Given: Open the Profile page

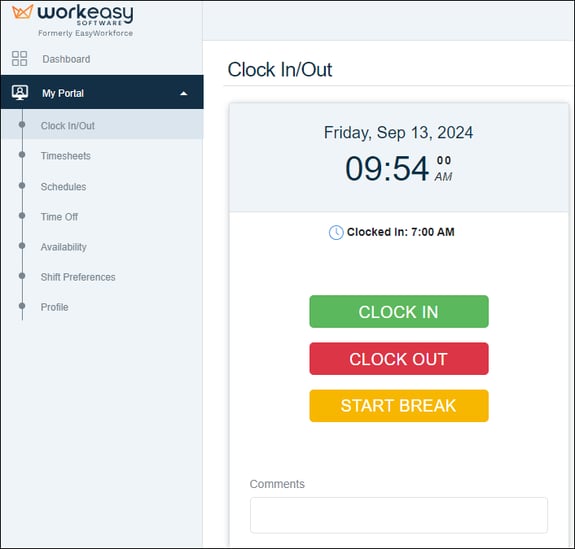Looking at the screenshot, I should (x=54, y=307).
